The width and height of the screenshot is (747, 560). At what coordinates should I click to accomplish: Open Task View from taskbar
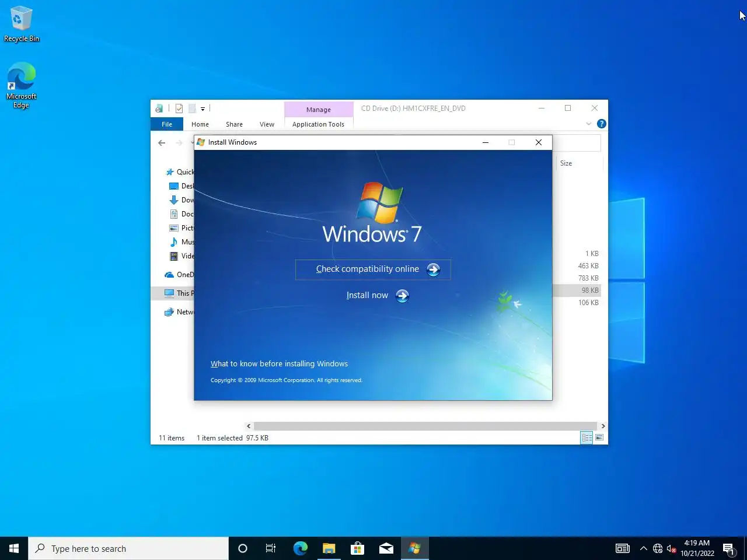pos(271,548)
